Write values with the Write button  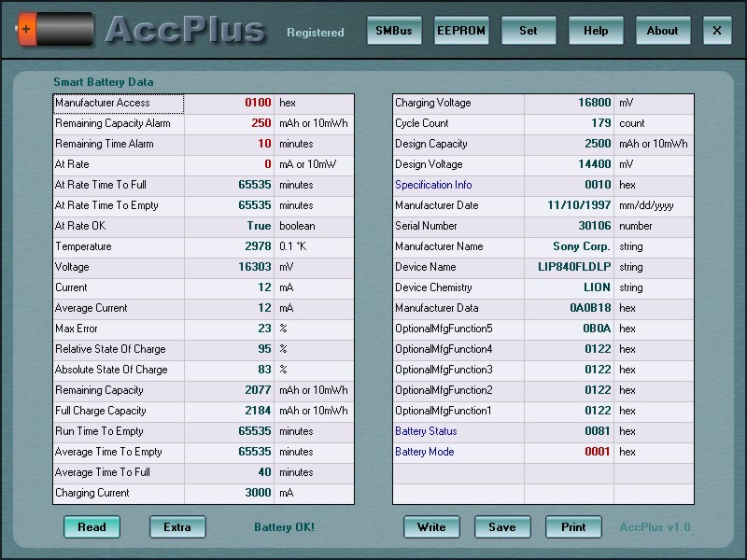(431, 527)
